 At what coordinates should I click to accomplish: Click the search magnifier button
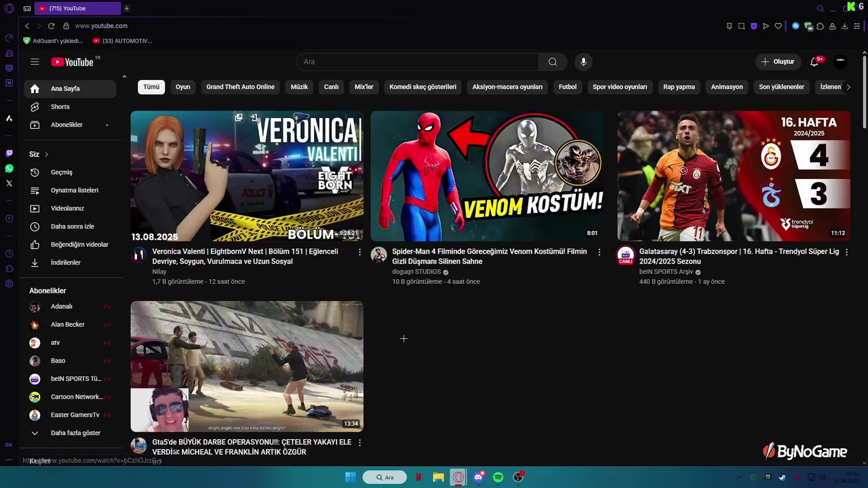553,62
